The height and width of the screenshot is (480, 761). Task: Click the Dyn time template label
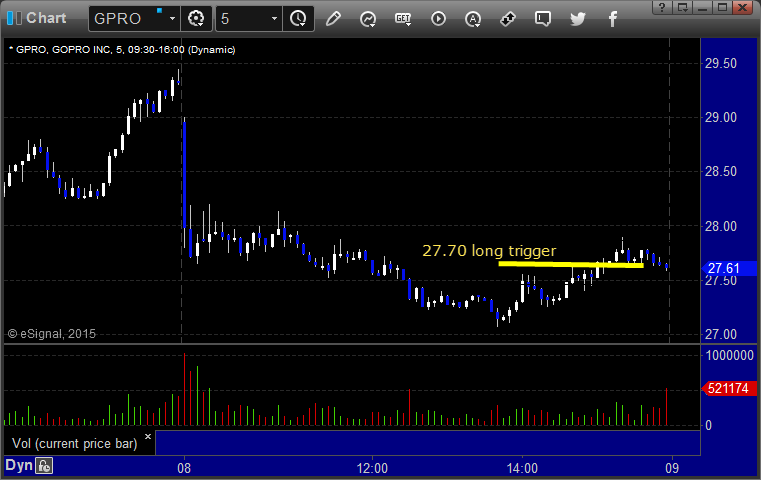tap(18, 465)
